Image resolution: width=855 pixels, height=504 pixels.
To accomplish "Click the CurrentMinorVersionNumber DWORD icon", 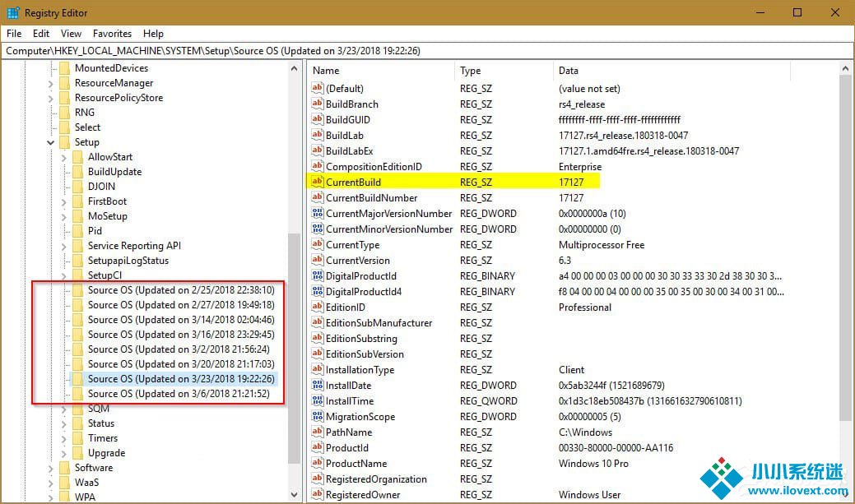I will click(318, 229).
